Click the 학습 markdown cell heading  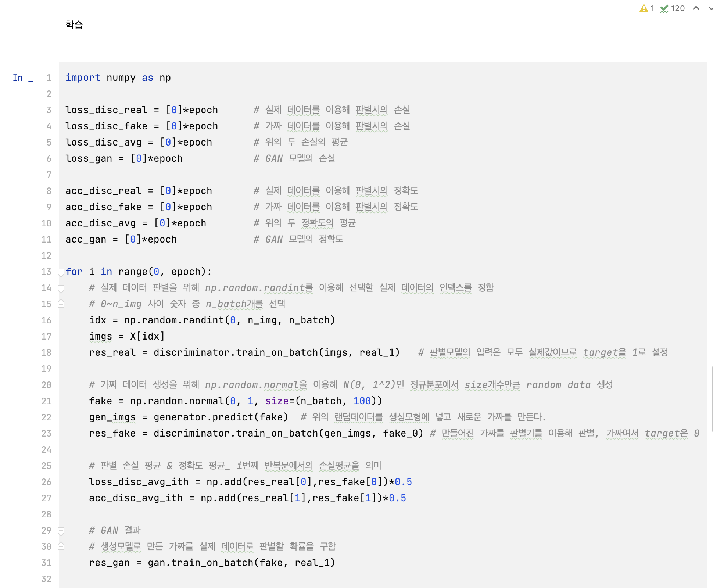pos(74,25)
